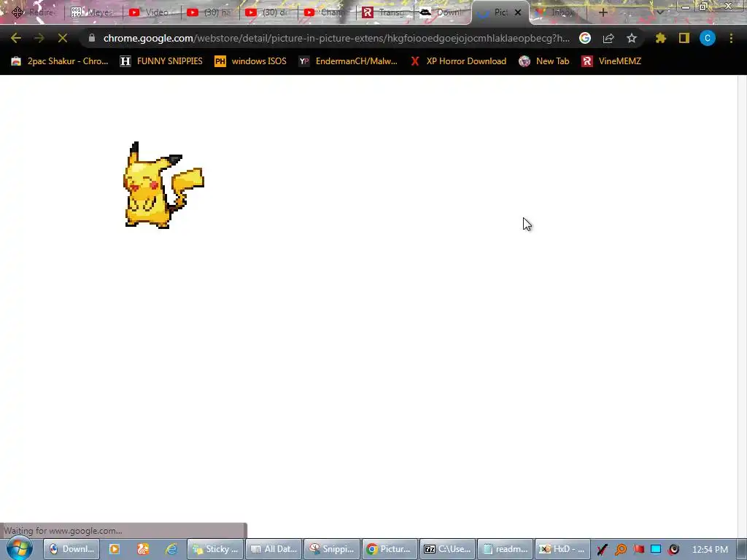
Task: Open the Windows Start menu
Action: (x=19, y=549)
